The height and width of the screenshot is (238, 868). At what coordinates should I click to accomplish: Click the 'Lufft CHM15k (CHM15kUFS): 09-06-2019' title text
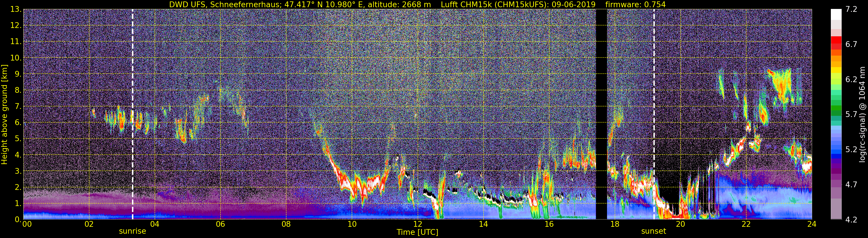(518, 4)
